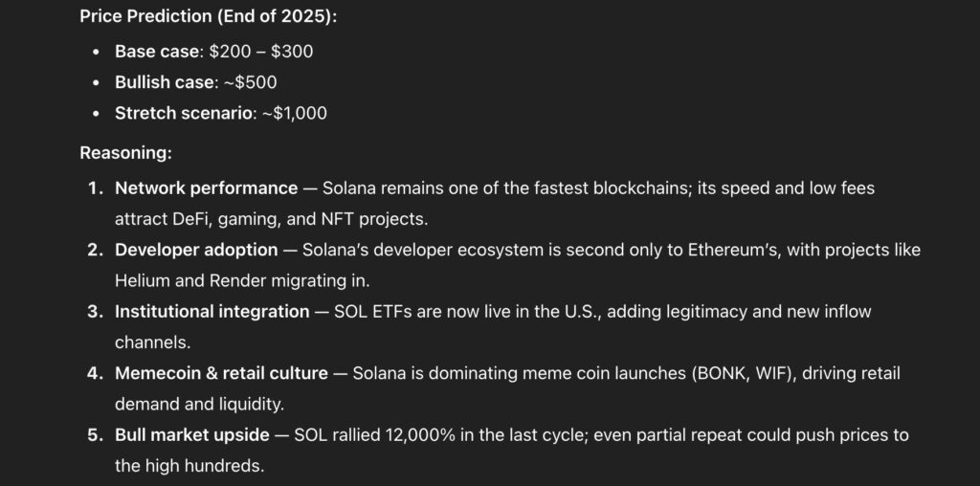Click the '~$500' bullish price value
This screenshot has width=980, height=486.
click(250, 82)
